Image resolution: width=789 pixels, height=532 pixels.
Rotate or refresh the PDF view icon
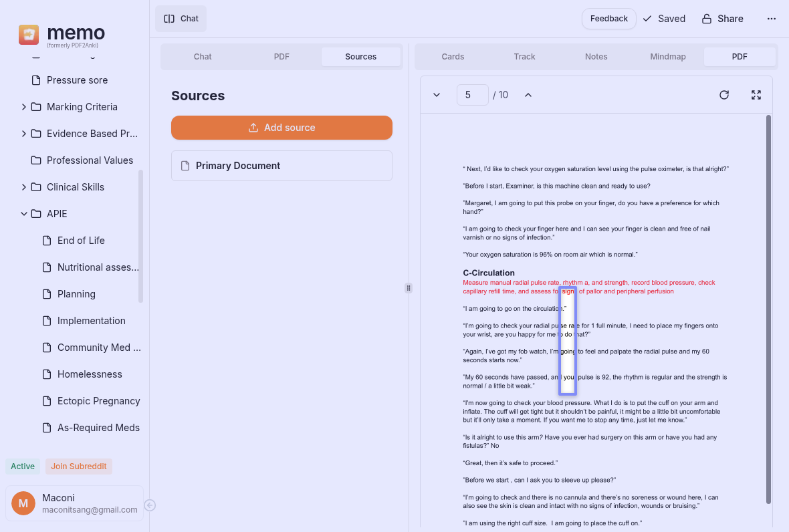click(x=724, y=95)
